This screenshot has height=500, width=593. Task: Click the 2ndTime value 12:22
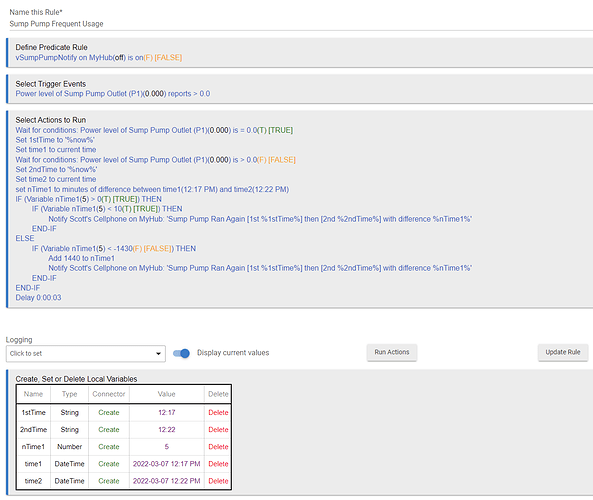(x=167, y=430)
